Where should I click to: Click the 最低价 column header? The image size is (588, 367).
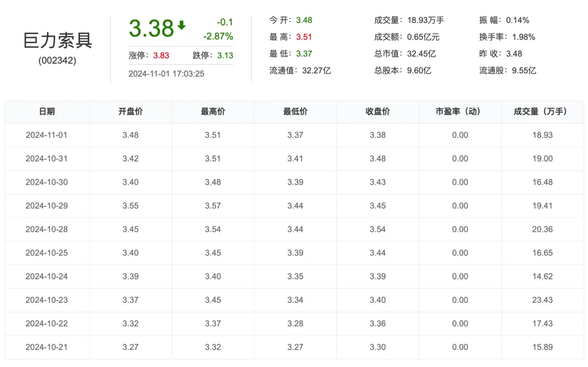pyautogui.click(x=296, y=111)
